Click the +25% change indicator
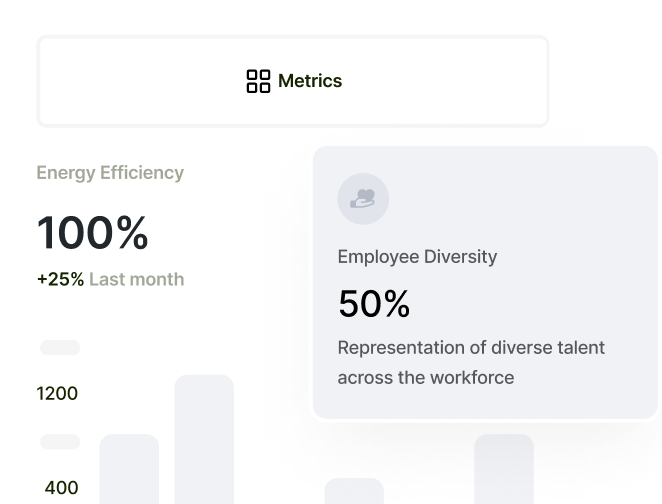The height and width of the screenshot is (504, 662). (60, 279)
